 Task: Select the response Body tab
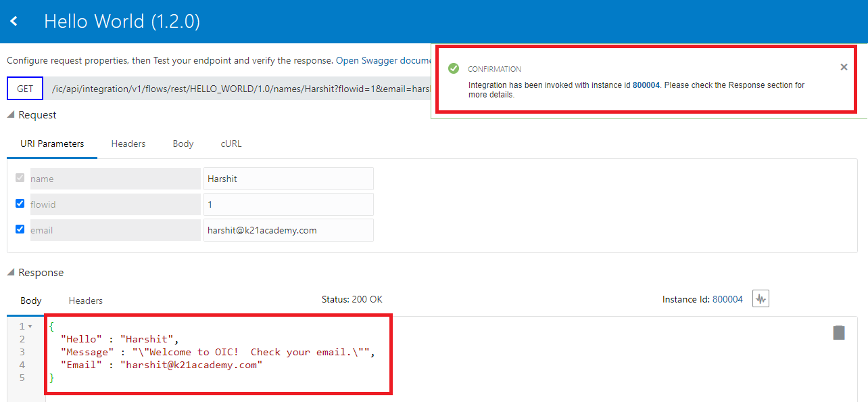click(x=31, y=300)
